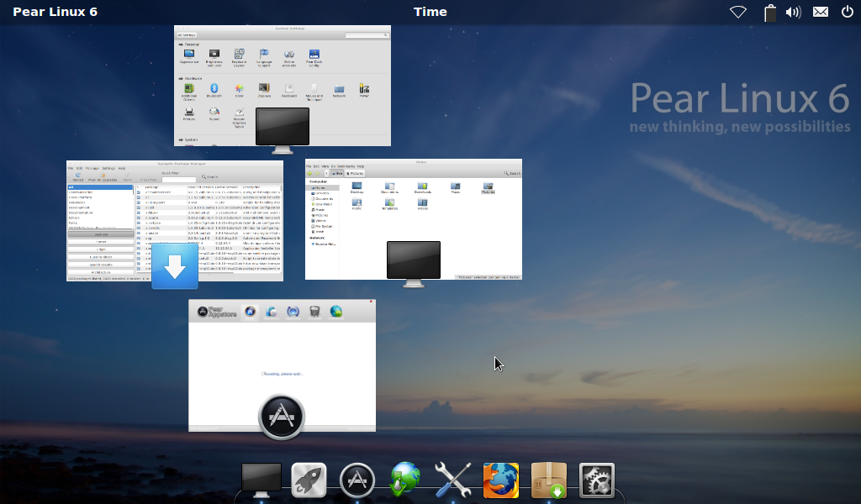Open the gears System Settings dock icon
The height and width of the screenshot is (504, 861).
[x=597, y=480]
